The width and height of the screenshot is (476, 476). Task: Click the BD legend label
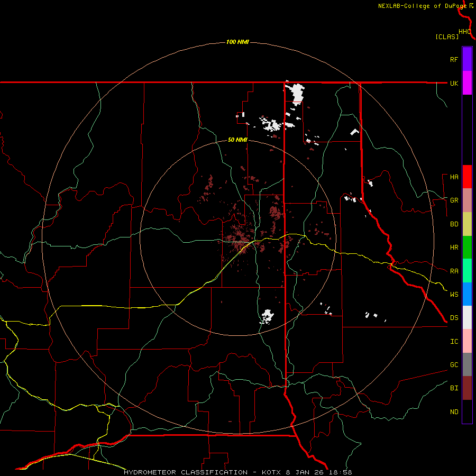pos(454,224)
